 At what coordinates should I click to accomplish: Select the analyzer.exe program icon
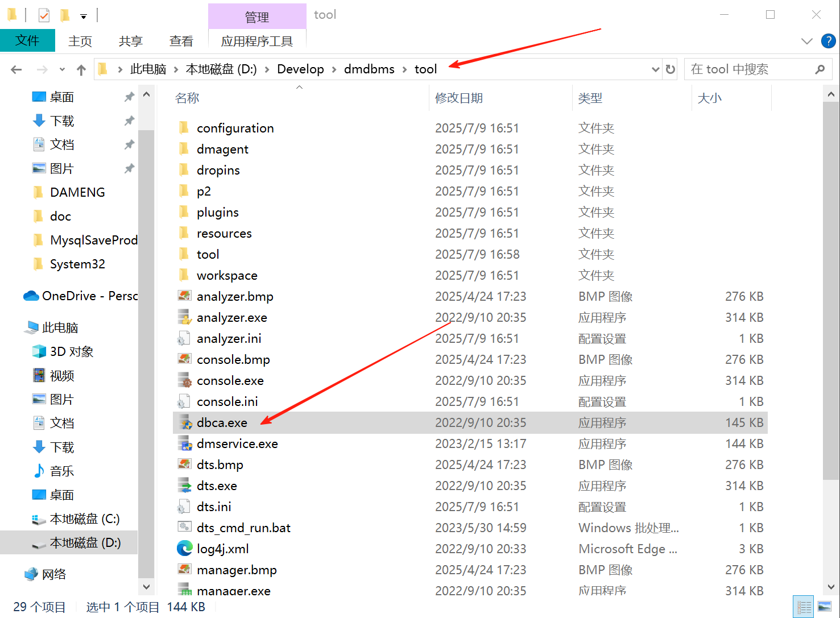[x=185, y=317]
